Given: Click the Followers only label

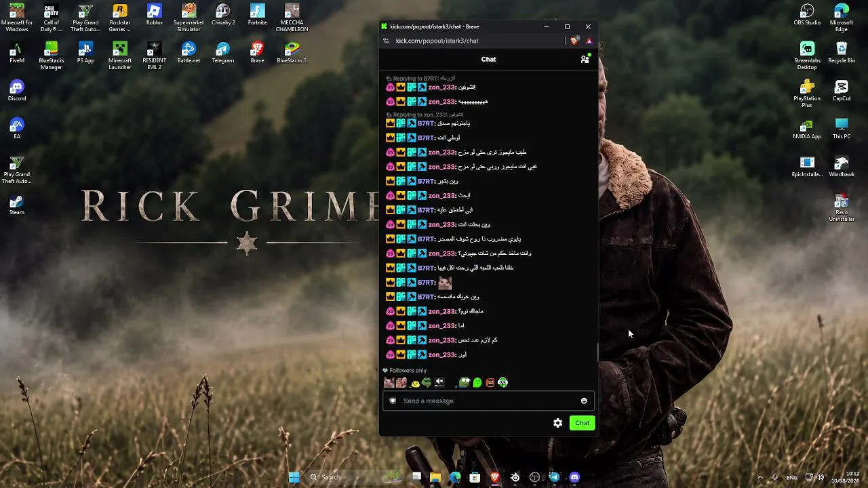Looking at the screenshot, I should click(408, 371).
